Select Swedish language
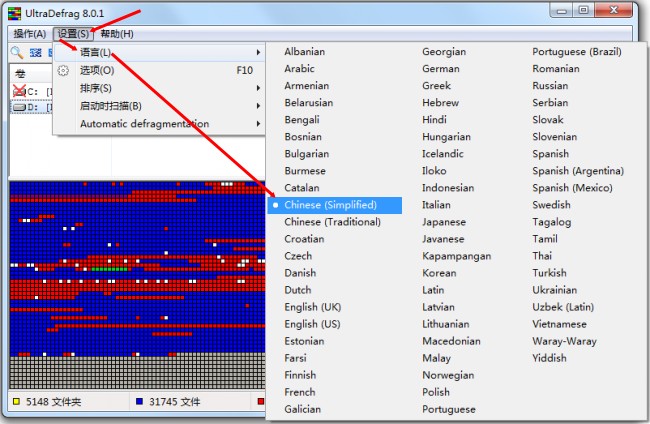The image size is (650, 424). pyautogui.click(x=551, y=205)
